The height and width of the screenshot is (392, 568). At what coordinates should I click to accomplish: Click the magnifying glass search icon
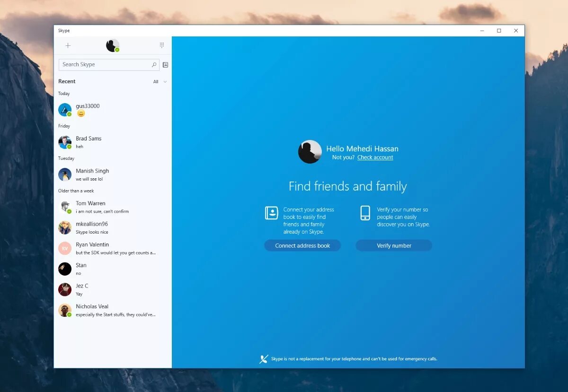click(x=154, y=64)
